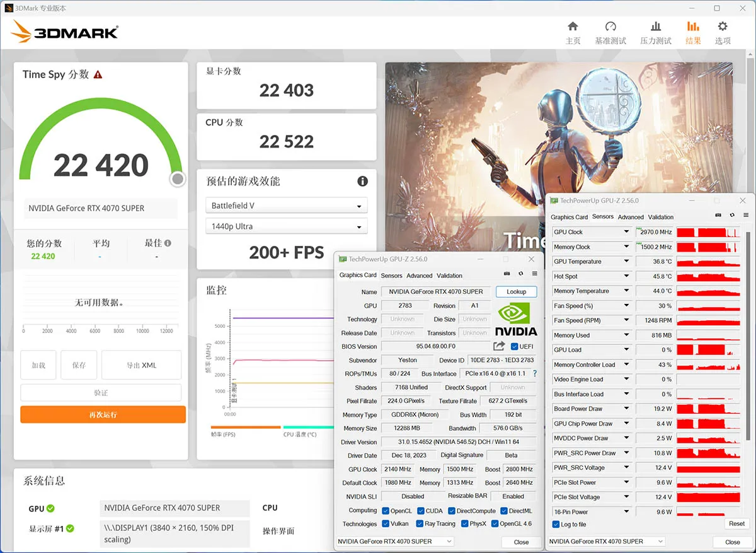Open hamburger menu in GPU-Z Graphics Card window
The image size is (756, 553).
click(534, 274)
